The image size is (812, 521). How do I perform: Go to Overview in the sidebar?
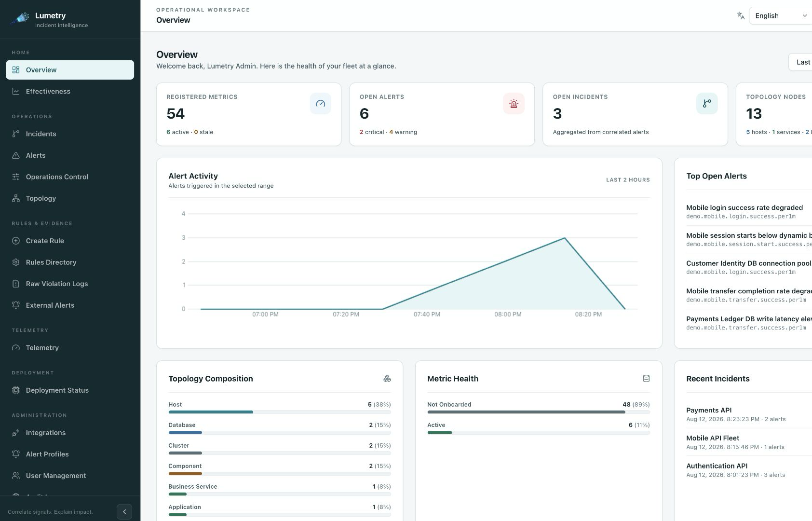[70, 70]
